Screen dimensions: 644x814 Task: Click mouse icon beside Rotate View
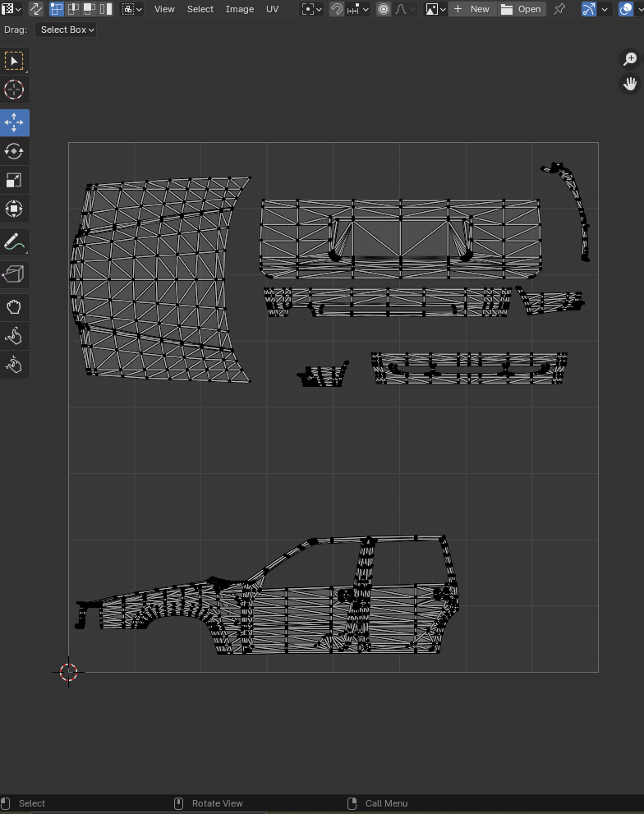178,803
